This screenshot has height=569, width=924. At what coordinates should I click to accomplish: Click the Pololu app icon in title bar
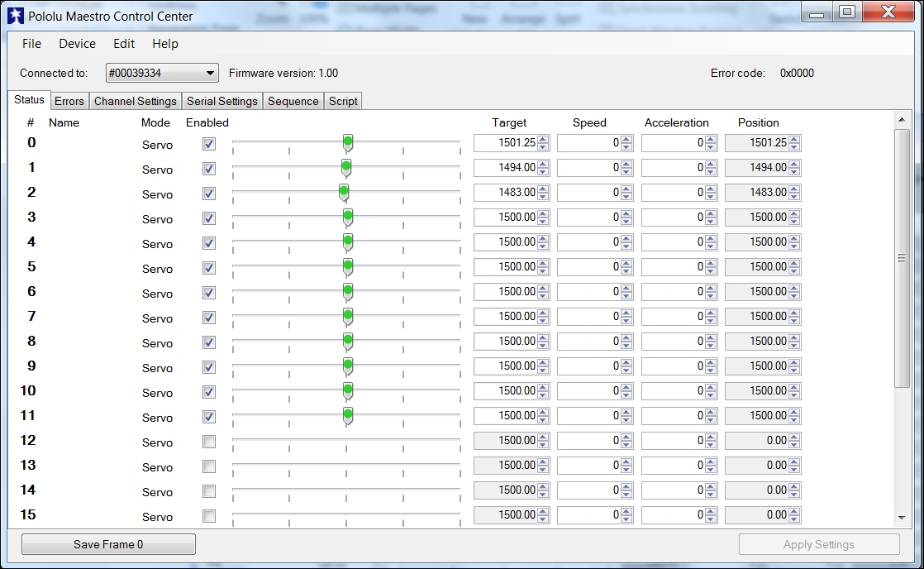point(16,16)
